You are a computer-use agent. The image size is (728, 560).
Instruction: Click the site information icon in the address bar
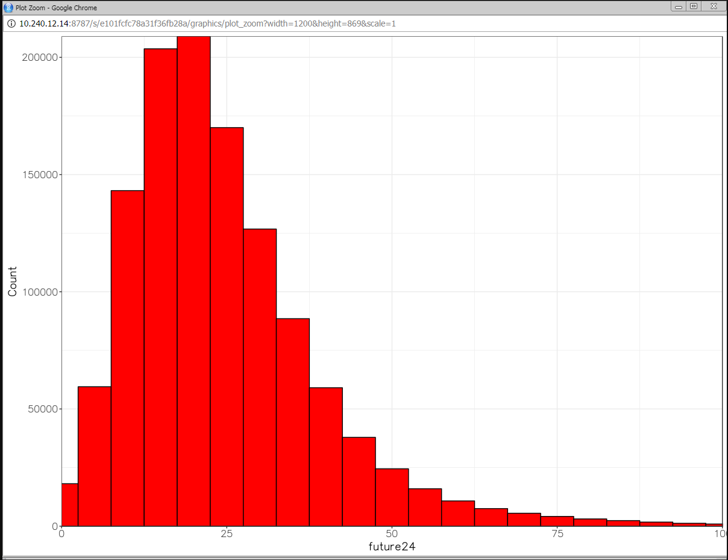point(11,23)
